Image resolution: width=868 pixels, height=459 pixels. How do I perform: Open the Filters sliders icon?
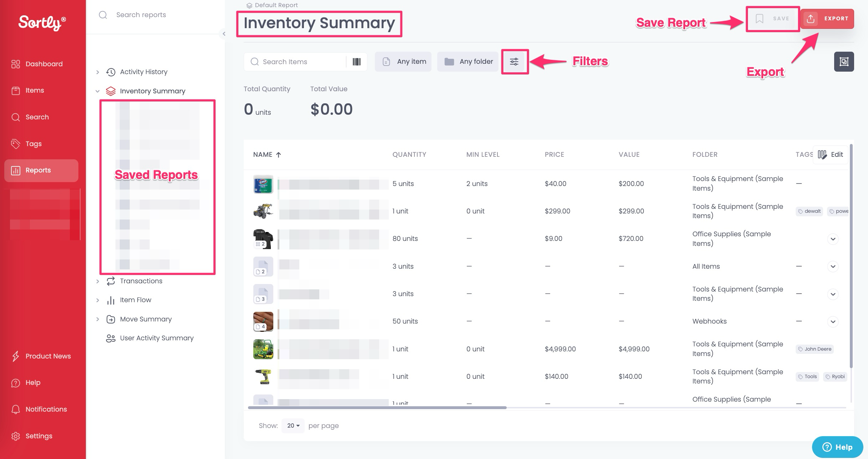[x=514, y=62]
